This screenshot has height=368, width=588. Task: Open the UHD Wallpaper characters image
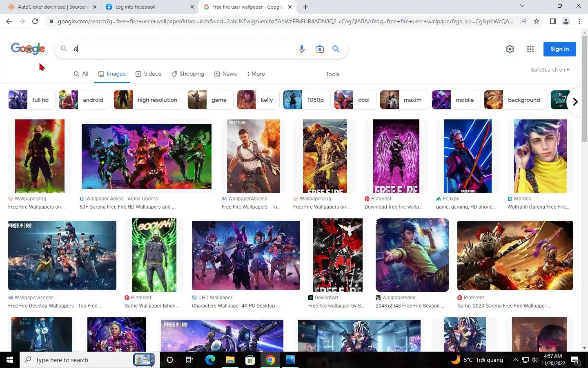246,255
